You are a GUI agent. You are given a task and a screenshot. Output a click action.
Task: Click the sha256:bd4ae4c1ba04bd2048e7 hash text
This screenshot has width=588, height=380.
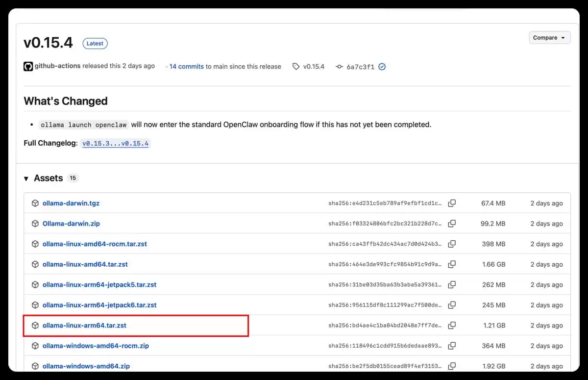[x=385, y=325]
